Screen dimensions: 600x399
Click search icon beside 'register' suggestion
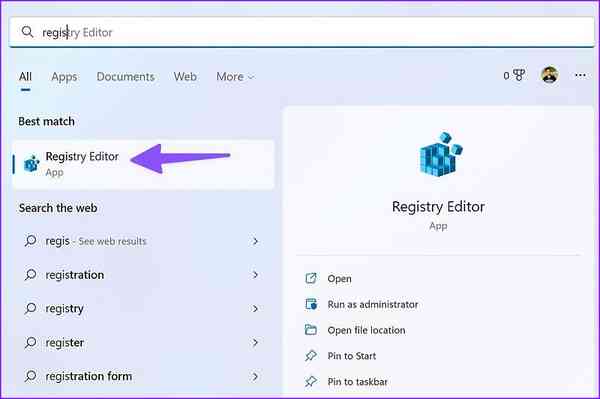(30, 342)
